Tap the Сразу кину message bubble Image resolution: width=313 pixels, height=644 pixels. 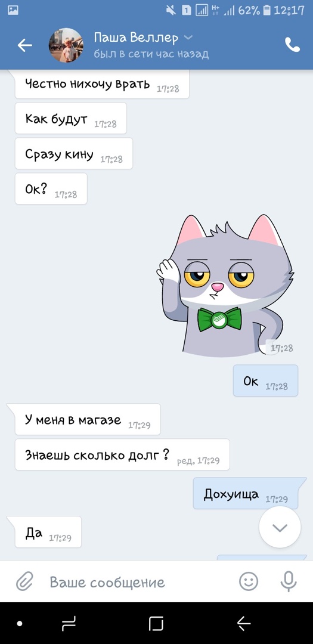73,154
